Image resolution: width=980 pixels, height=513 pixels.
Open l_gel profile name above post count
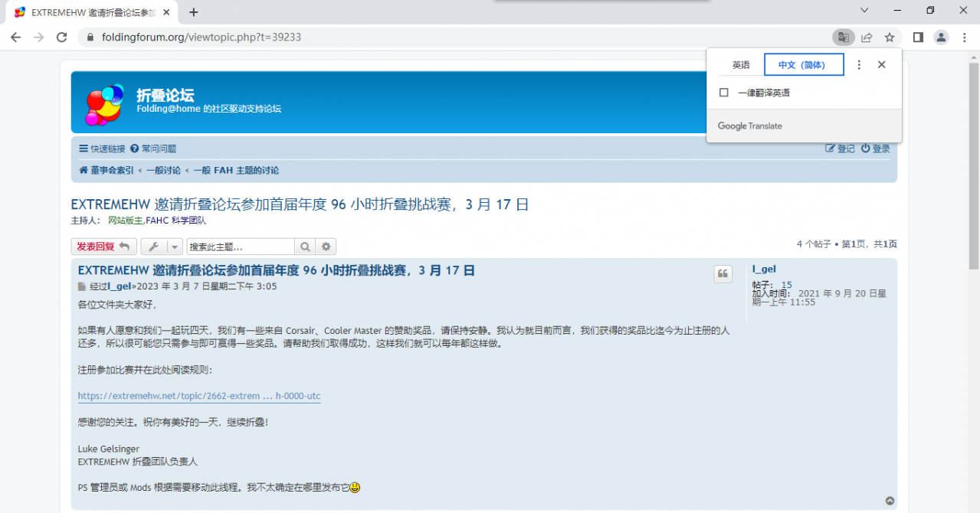coord(764,269)
